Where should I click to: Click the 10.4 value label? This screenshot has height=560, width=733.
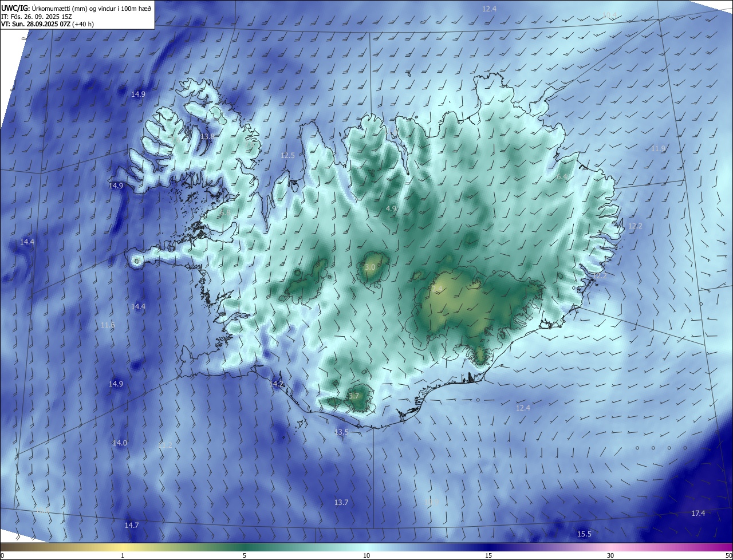[609, 15]
